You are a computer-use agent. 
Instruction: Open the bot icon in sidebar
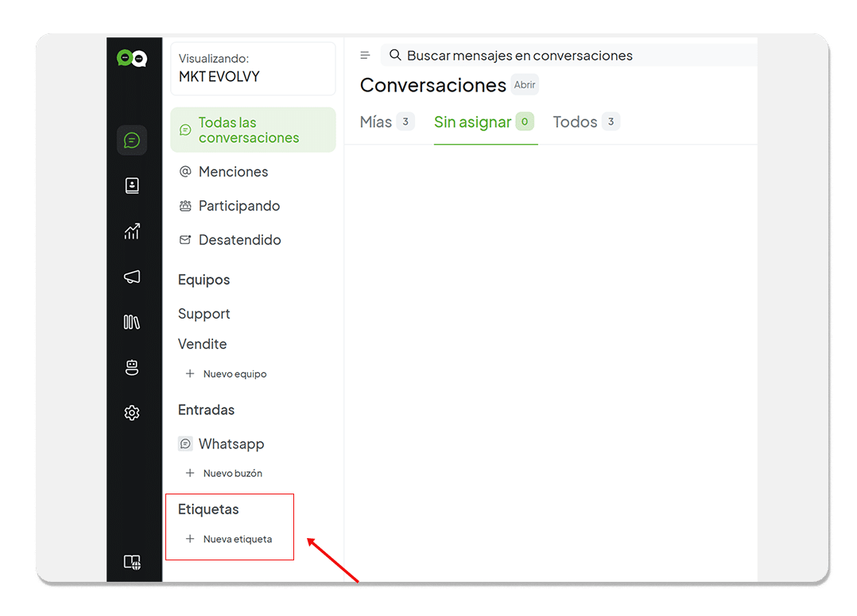132,367
